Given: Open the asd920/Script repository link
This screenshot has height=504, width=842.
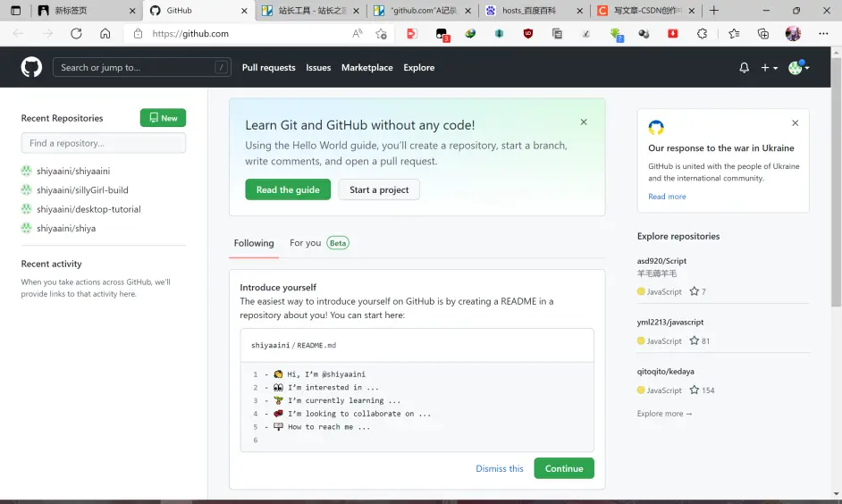Looking at the screenshot, I should [x=661, y=261].
